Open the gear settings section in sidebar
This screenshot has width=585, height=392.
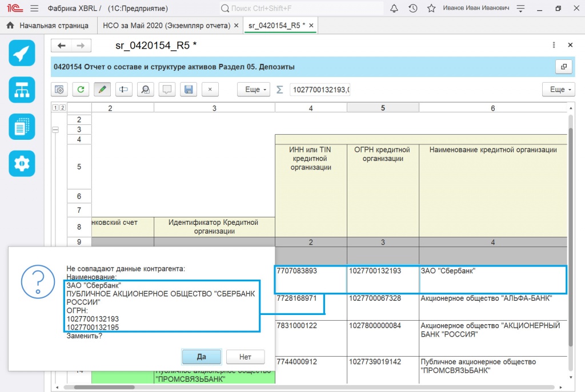point(22,164)
